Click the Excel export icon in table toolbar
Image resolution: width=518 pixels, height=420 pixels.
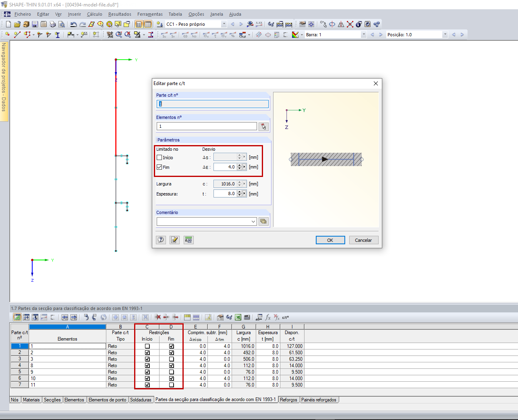[238, 317]
